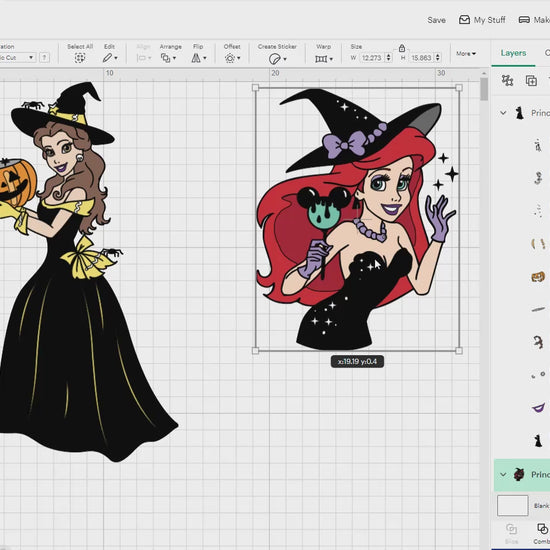The height and width of the screenshot is (550, 550).
Task: Click the Flip tool icon
Action: (196, 58)
